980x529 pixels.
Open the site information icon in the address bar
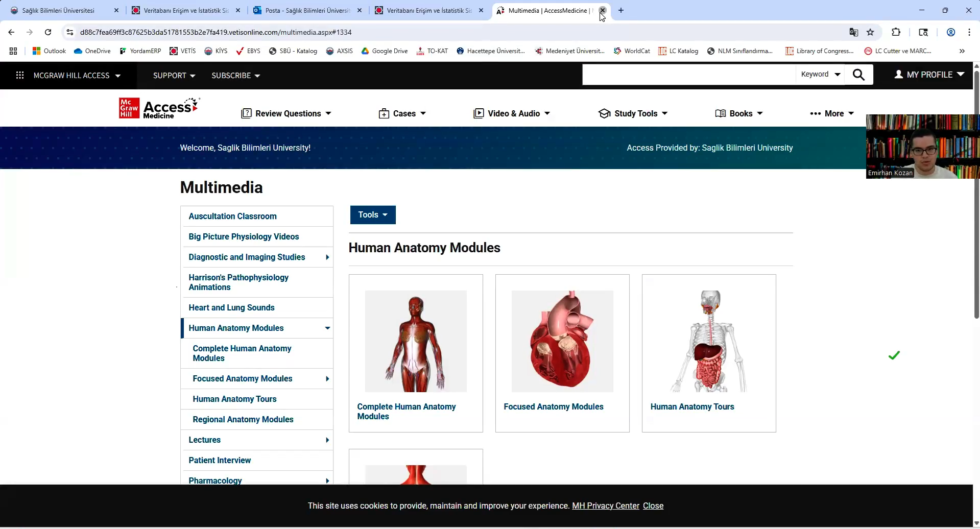[x=70, y=32]
